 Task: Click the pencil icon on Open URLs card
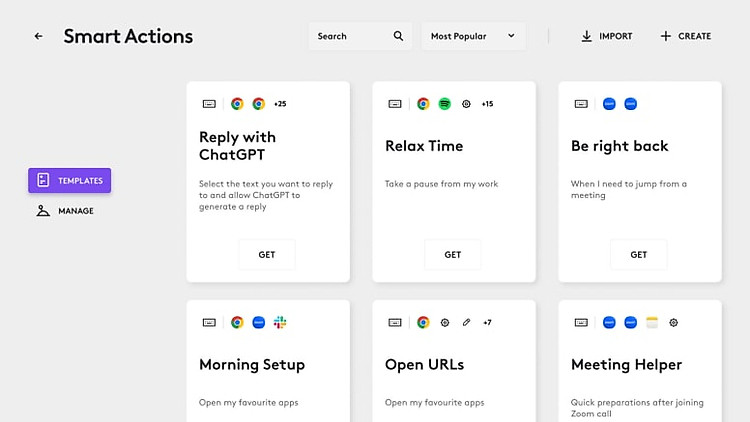tap(466, 322)
